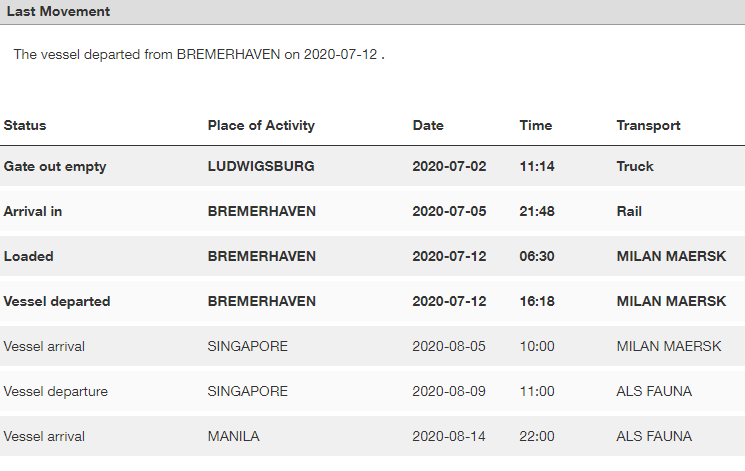Click SINGAPORE in Vessel arrival row
The height and width of the screenshot is (471, 745).
[248, 346]
